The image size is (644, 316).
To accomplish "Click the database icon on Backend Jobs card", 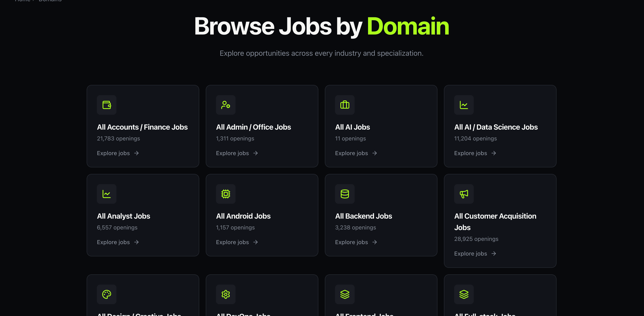I will pos(345,194).
